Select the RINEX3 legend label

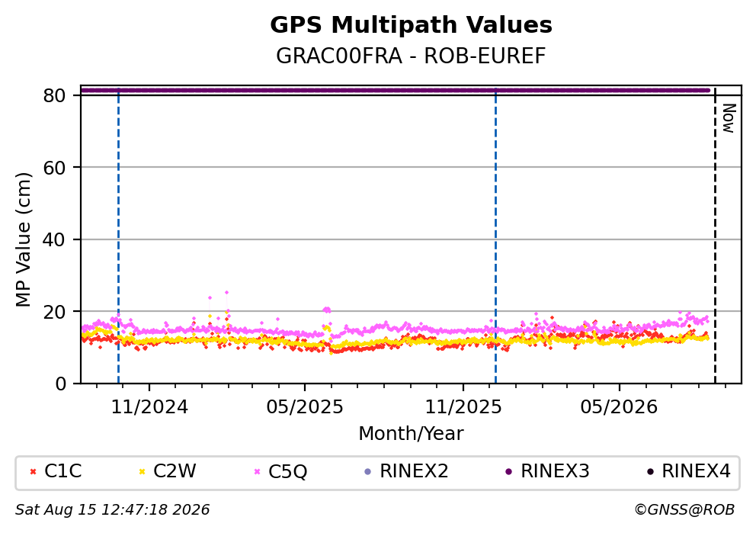(555, 471)
